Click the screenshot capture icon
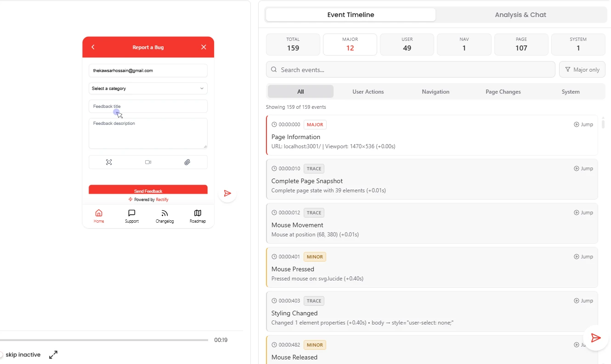Viewport: 611px width, 364px height. coord(109,162)
